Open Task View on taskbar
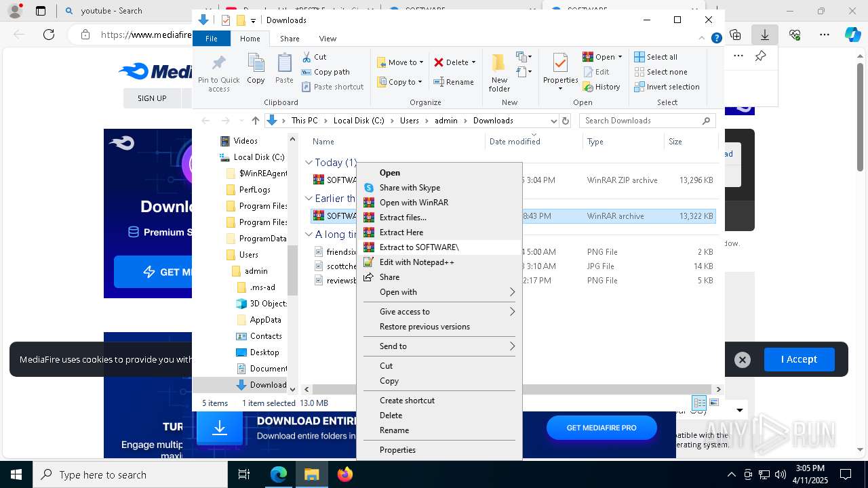 click(x=245, y=474)
